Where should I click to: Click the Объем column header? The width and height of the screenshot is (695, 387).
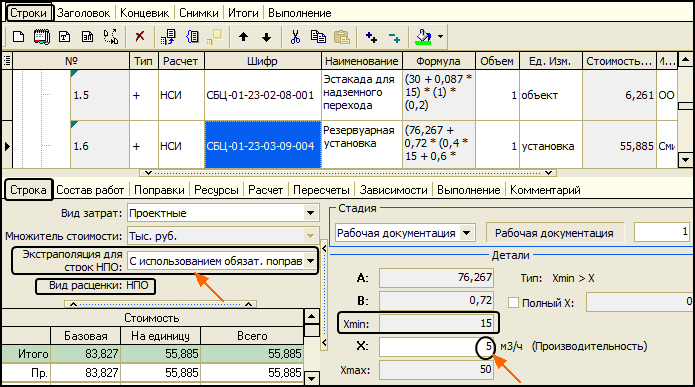(x=497, y=61)
